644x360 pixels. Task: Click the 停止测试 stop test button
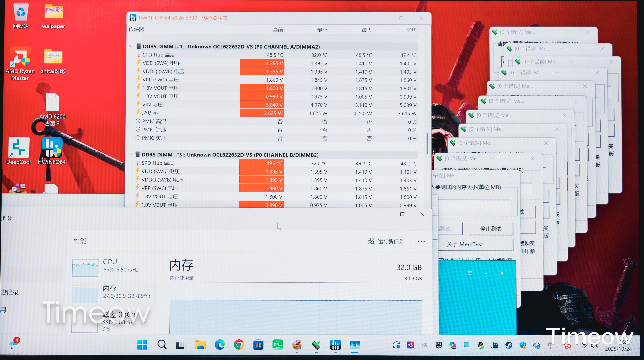pyautogui.click(x=491, y=229)
